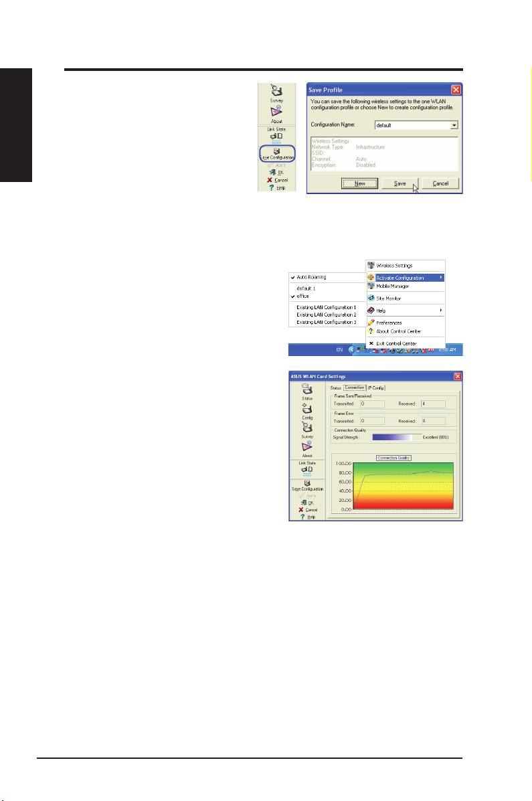Open Wireless Settings from the tray menu
Image resolution: width=532 pixels, height=801 pixels.
[x=394, y=266]
